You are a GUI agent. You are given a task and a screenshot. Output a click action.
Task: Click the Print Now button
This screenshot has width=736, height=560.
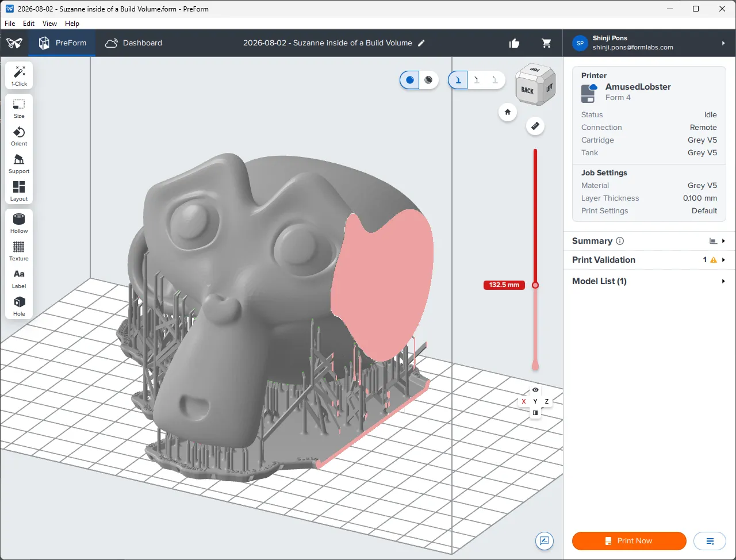coord(629,541)
